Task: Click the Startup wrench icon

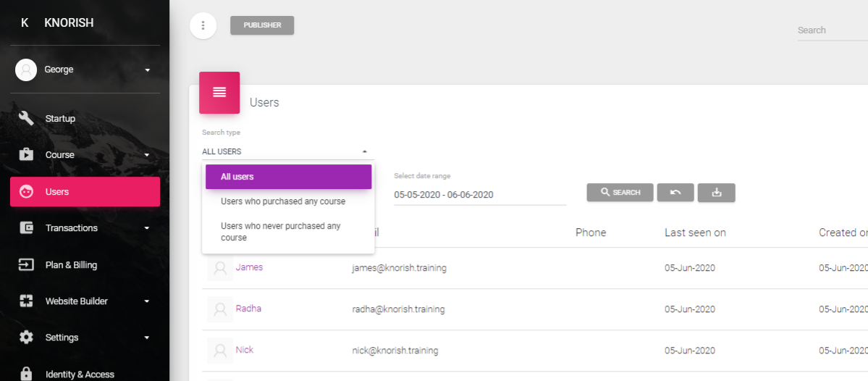Action: coord(26,119)
